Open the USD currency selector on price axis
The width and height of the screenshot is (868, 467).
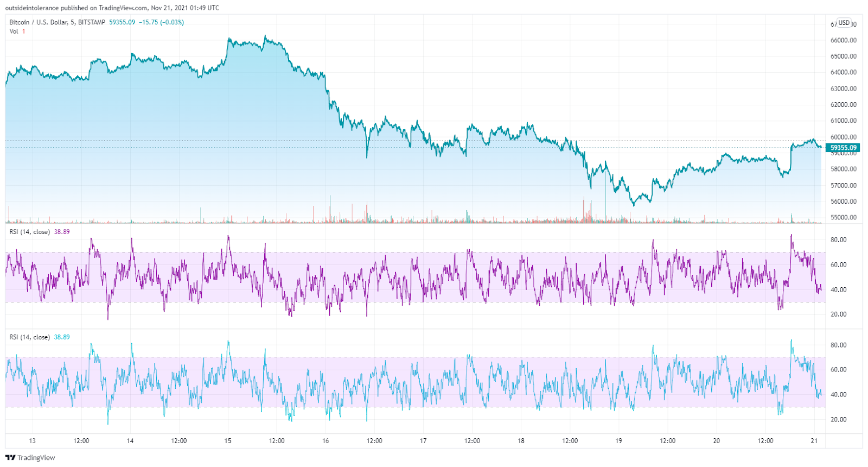(x=844, y=23)
